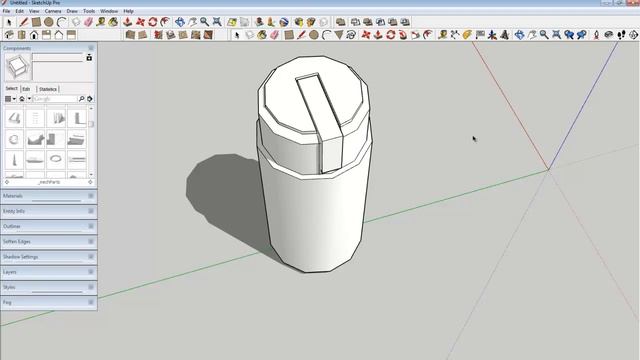Image resolution: width=640 pixels, height=360 pixels.
Task: Open the Camera menu
Action: pyautogui.click(x=53, y=11)
